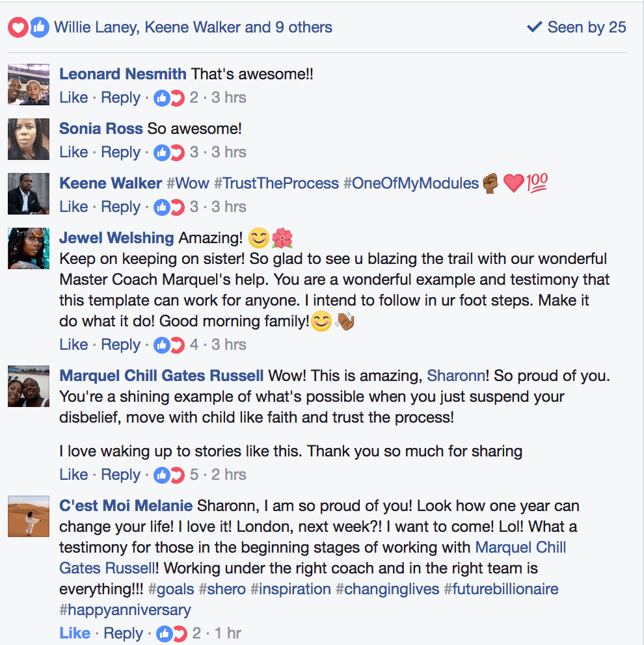Click reaction icons on Leonard Nesmith's comment
The width and height of the screenshot is (644, 645).
pos(169,98)
